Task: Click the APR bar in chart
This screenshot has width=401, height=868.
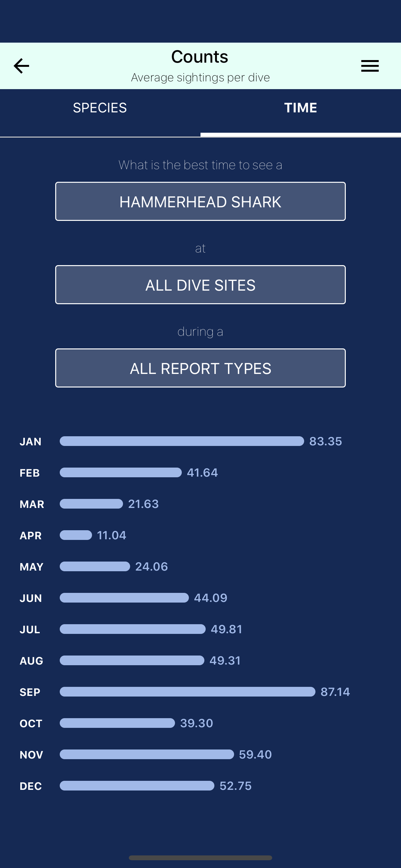Action: 76,535
